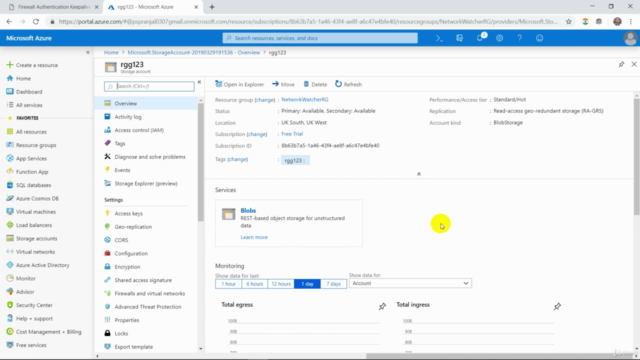Delete the storage account
Viewport: 640px width, 360px height.
click(315, 84)
